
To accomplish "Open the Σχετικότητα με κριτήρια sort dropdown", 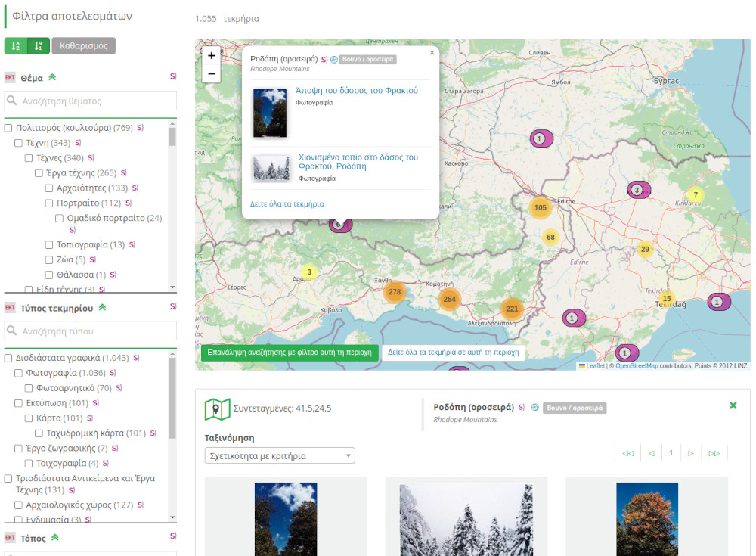I will point(280,455).
